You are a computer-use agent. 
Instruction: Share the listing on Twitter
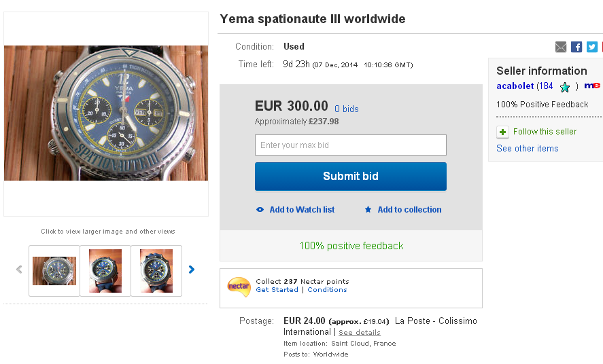[592, 47]
